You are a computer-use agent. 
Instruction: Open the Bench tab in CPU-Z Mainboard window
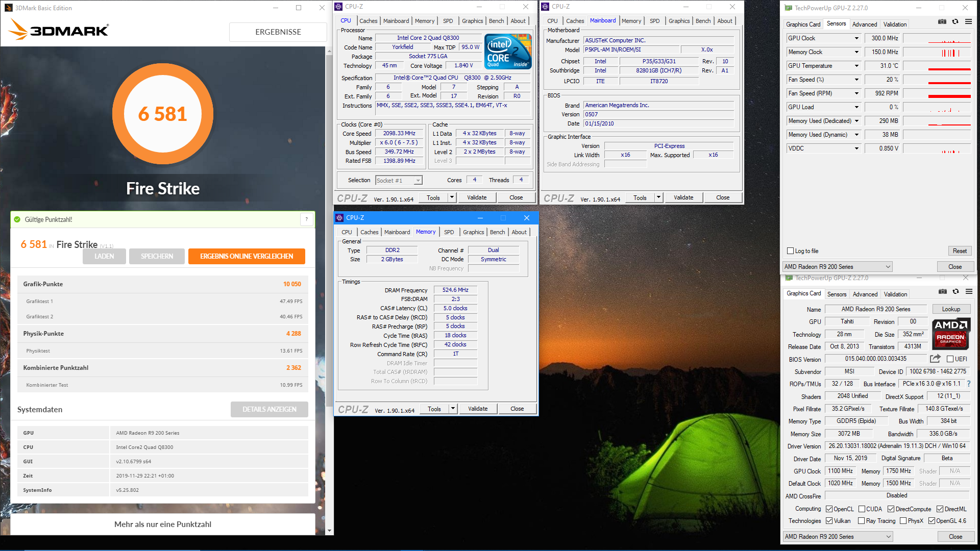(x=703, y=21)
